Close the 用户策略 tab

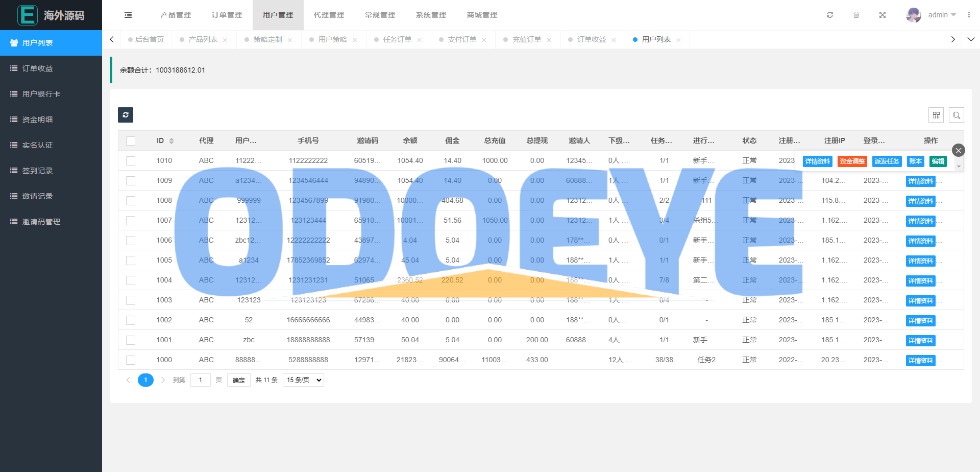[x=355, y=40]
